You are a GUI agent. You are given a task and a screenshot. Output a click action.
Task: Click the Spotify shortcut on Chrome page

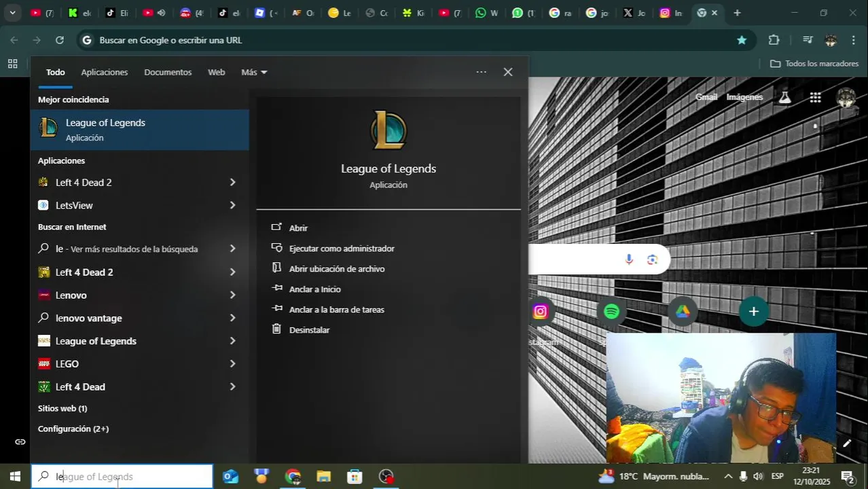(611, 312)
